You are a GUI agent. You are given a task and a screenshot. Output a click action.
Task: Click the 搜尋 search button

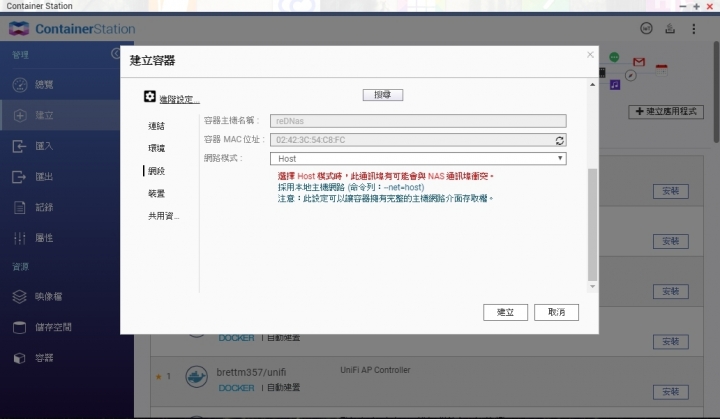point(382,95)
